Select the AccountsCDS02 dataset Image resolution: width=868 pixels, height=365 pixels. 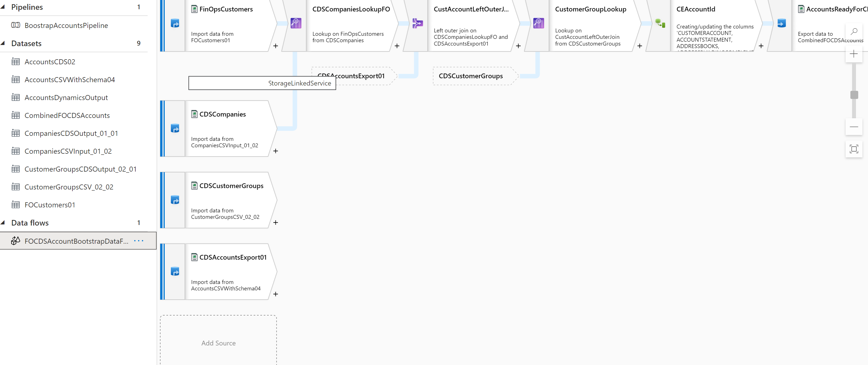50,61
